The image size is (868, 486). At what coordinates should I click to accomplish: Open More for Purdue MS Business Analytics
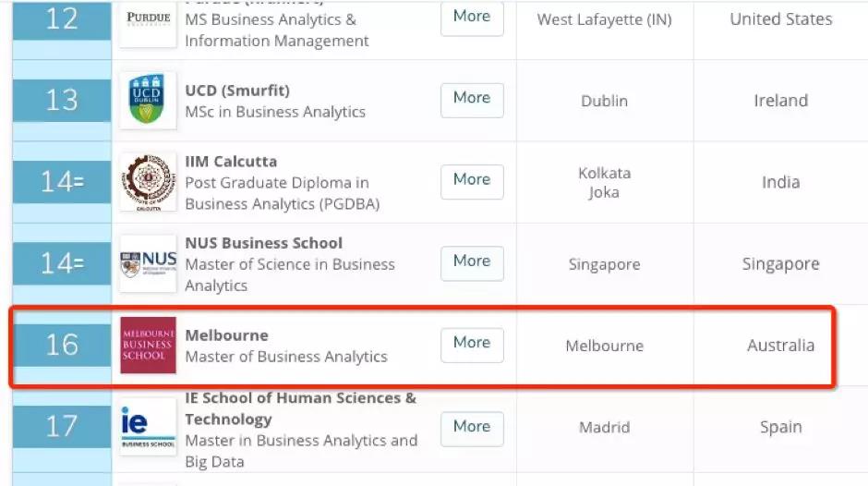(472, 18)
